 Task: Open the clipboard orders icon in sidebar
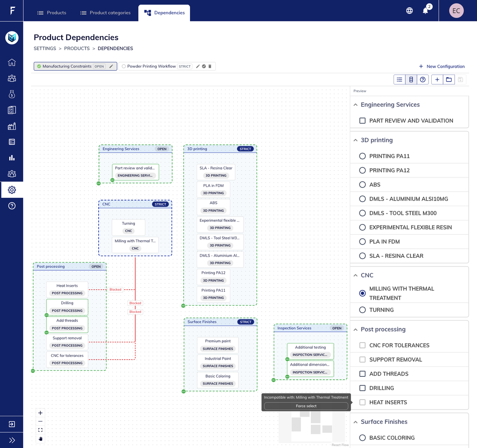[12, 110]
